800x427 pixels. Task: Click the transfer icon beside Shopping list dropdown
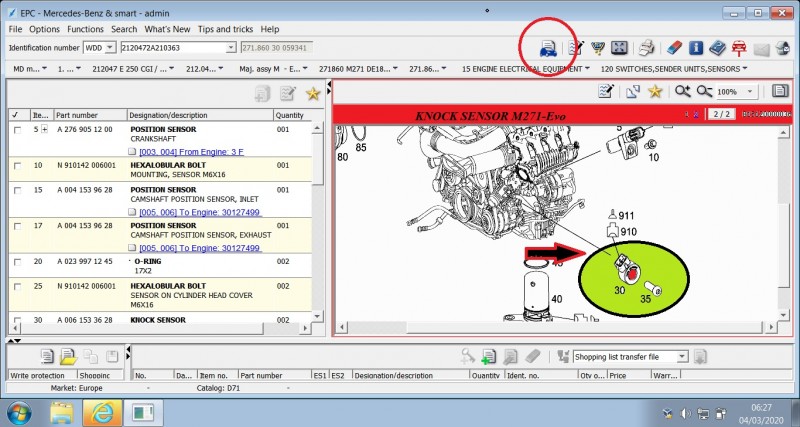click(563, 357)
